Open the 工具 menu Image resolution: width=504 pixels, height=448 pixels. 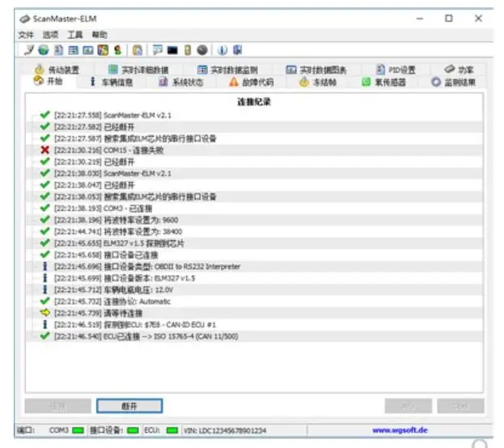click(x=75, y=35)
